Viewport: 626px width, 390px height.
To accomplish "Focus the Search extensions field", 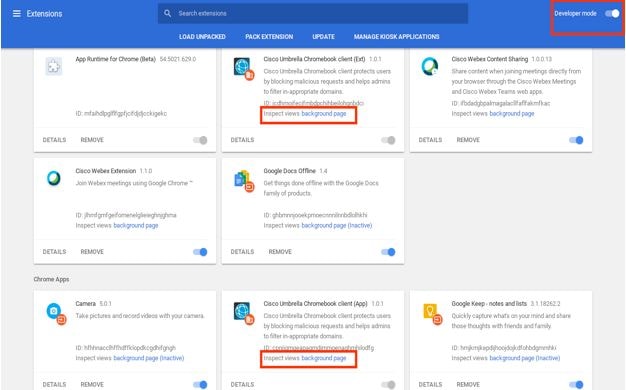I will pyautogui.click(x=313, y=13).
